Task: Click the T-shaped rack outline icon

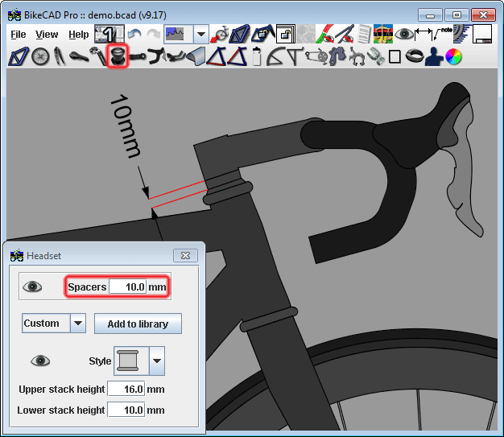Action: (295, 56)
